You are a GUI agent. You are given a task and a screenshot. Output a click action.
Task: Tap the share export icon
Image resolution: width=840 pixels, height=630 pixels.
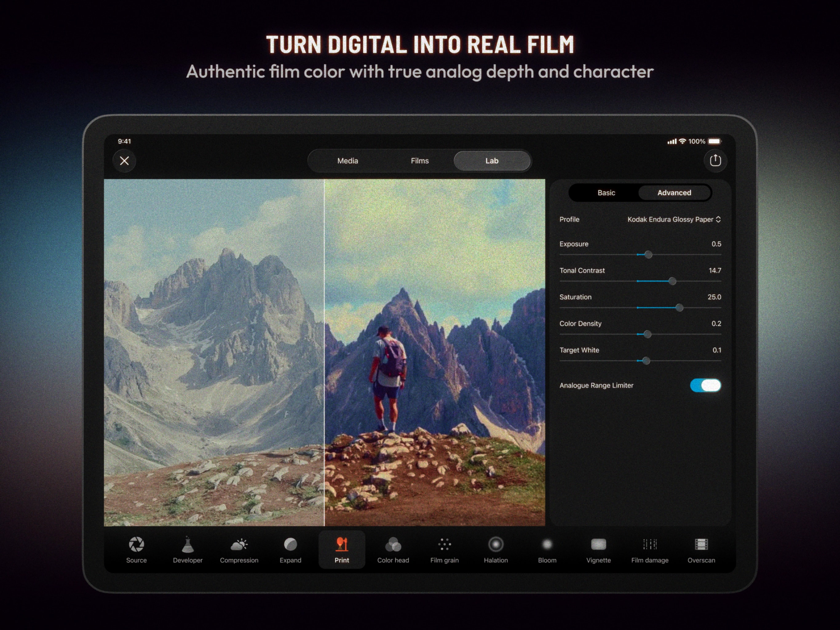[715, 161]
